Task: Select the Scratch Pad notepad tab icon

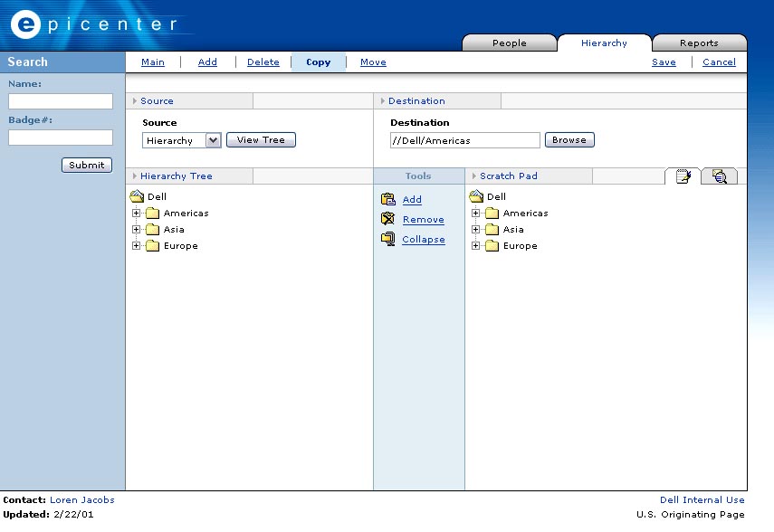Action: (683, 176)
